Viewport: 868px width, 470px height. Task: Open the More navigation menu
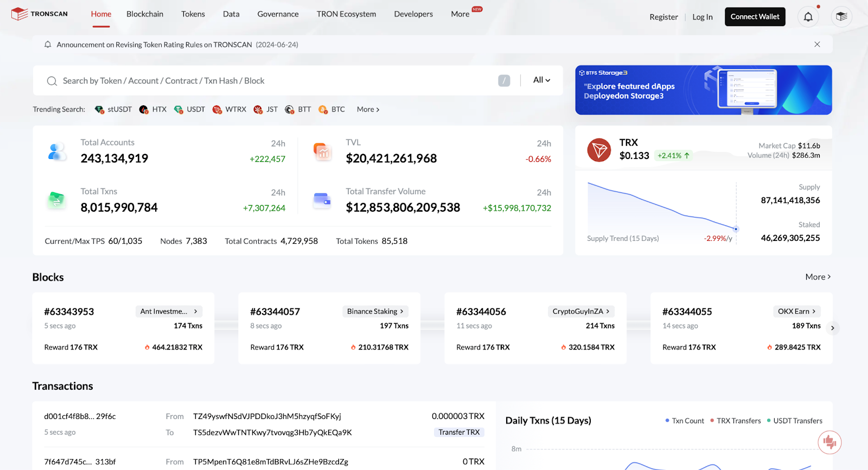click(461, 14)
